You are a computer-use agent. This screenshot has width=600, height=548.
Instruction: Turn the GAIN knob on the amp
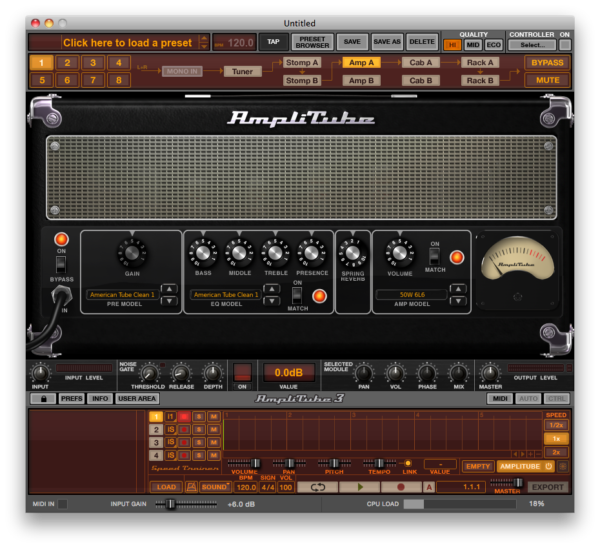[132, 253]
